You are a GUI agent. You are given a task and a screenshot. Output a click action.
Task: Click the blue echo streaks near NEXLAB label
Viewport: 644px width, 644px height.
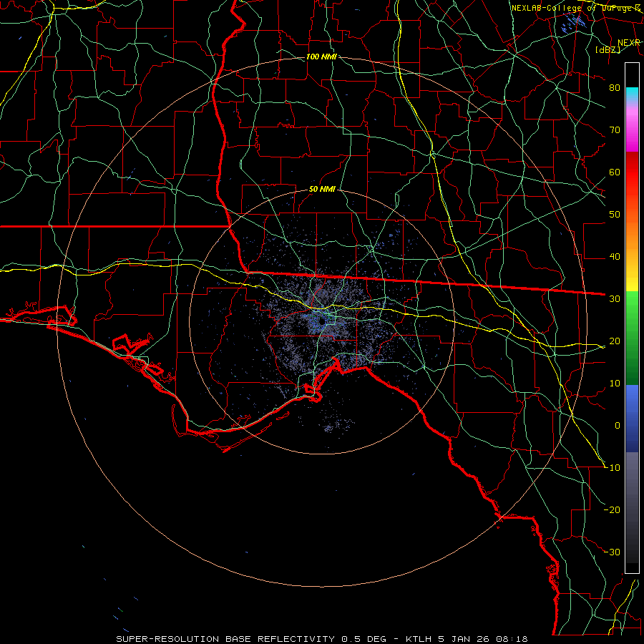click(x=573, y=23)
